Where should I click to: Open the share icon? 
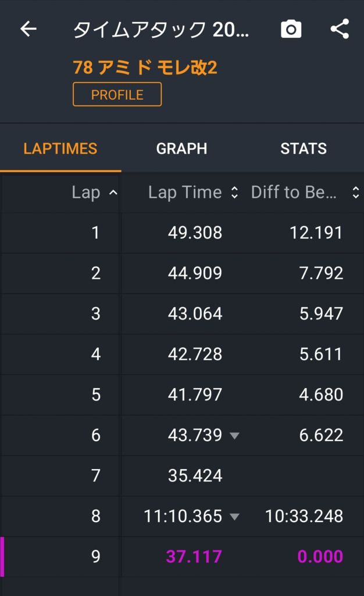coord(340,29)
